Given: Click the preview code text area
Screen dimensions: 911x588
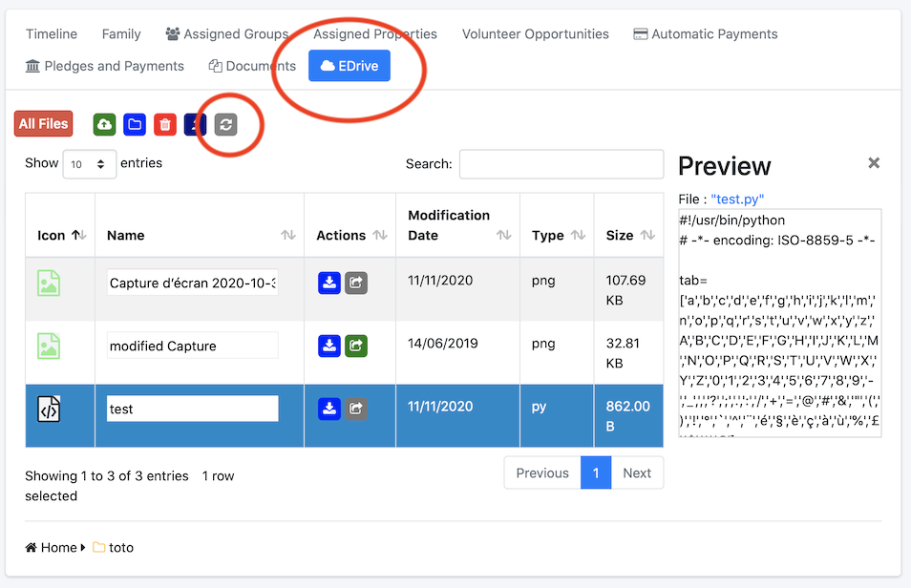Looking at the screenshot, I should [779, 323].
